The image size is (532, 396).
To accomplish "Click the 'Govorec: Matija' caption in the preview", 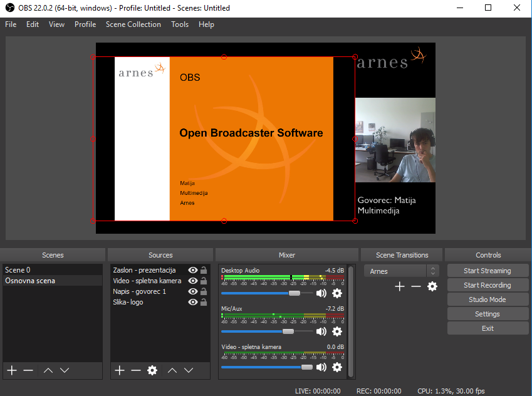I will coord(387,201).
